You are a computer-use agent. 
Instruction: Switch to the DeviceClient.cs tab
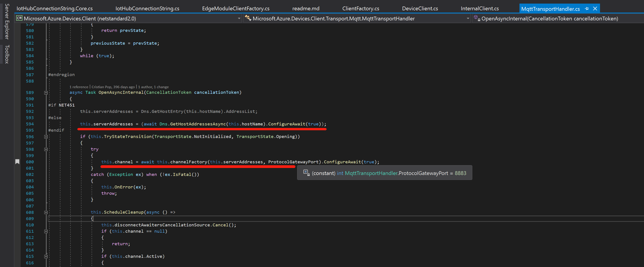[420, 8]
